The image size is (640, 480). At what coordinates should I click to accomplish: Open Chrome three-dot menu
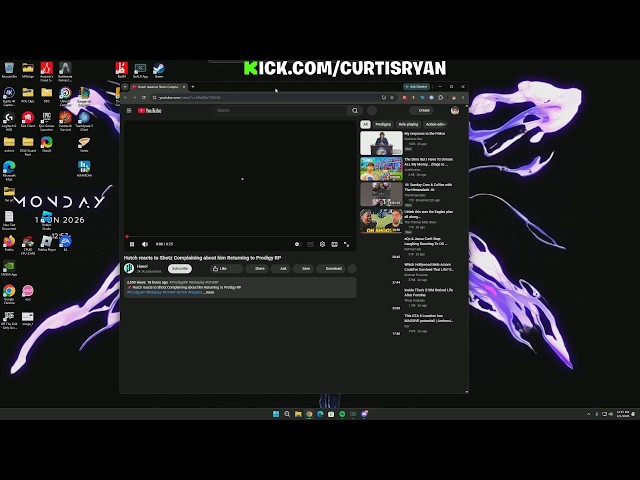point(463,98)
